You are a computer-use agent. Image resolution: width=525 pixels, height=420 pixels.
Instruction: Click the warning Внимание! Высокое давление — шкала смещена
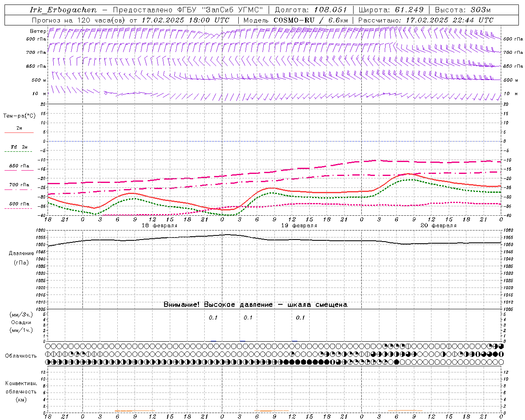pyautogui.click(x=256, y=305)
